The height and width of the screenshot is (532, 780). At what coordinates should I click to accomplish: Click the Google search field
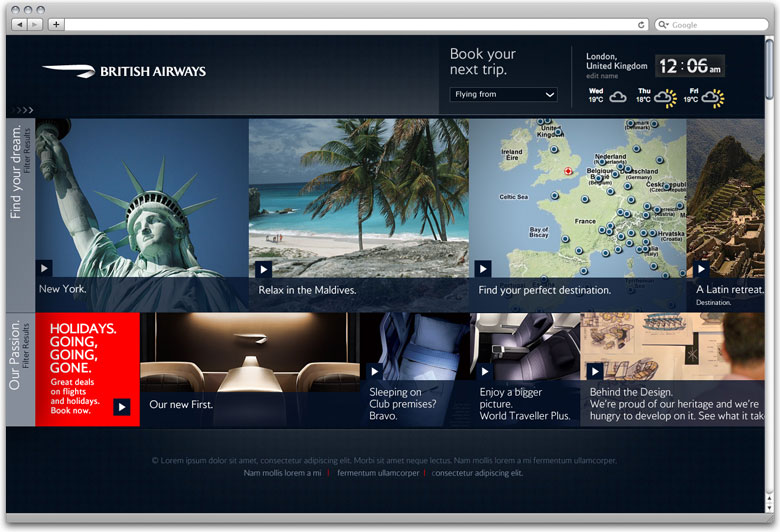712,25
